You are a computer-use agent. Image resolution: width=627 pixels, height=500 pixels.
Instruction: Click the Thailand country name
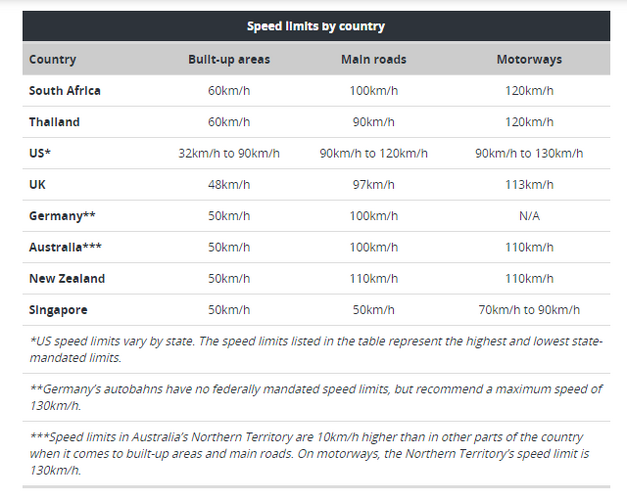(x=54, y=122)
